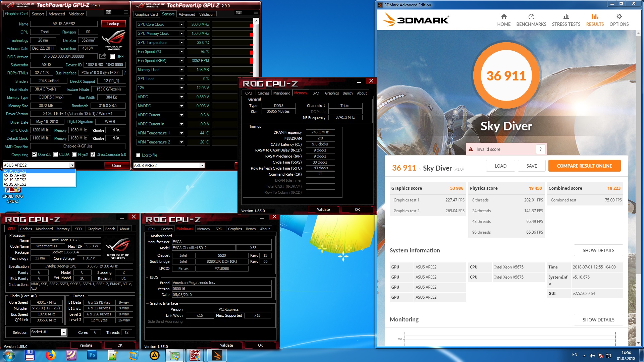The height and width of the screenshot is (362, 644).
Task: Click Action Center flag tray icon
Action: (600, 356)
